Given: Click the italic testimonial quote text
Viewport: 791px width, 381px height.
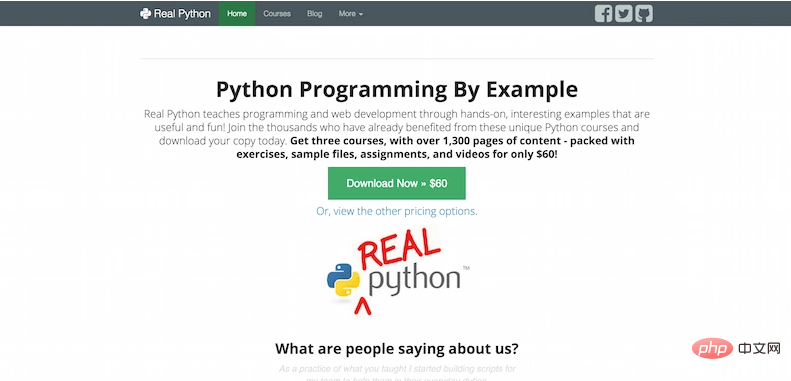Looking at the screenshot, I should (x=397, y=373).
